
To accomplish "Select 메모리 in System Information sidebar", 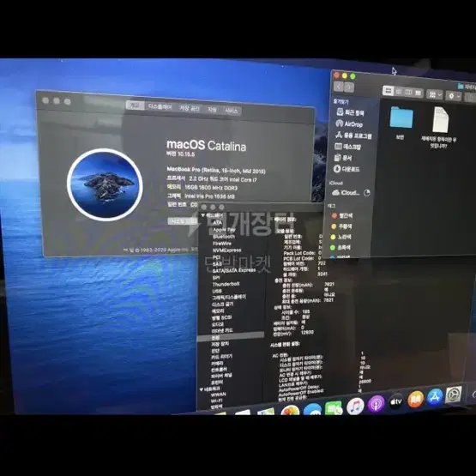I will 218,311.
